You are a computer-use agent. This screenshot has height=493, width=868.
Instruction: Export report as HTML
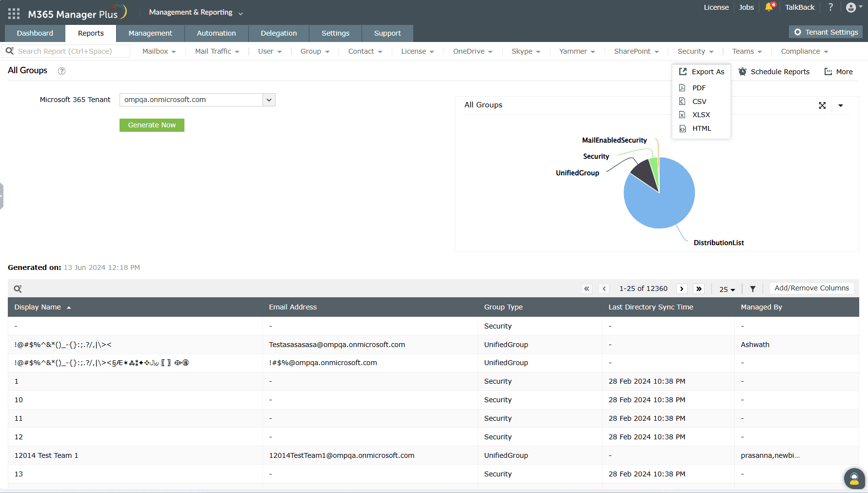pyautogui.click(x=702, y=128)
